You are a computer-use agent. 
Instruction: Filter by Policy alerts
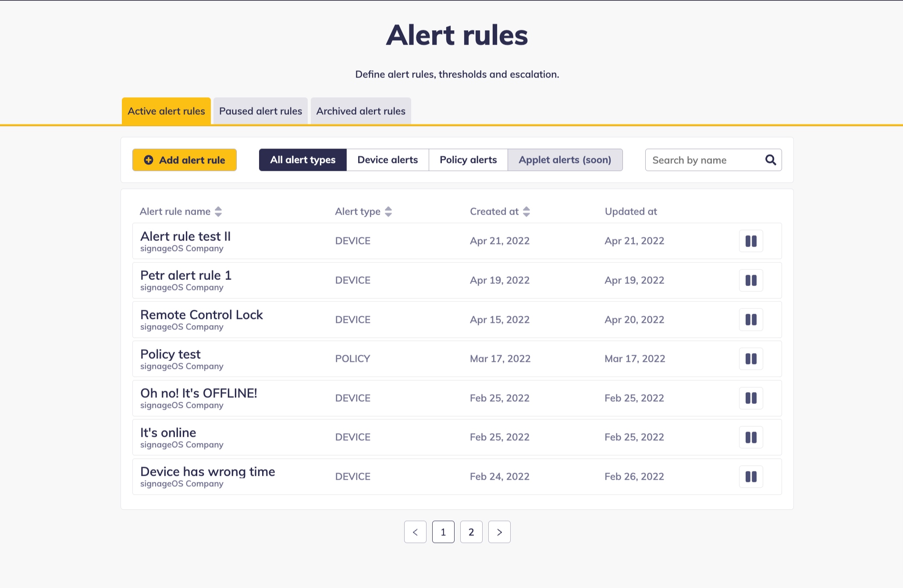[468, 160]
